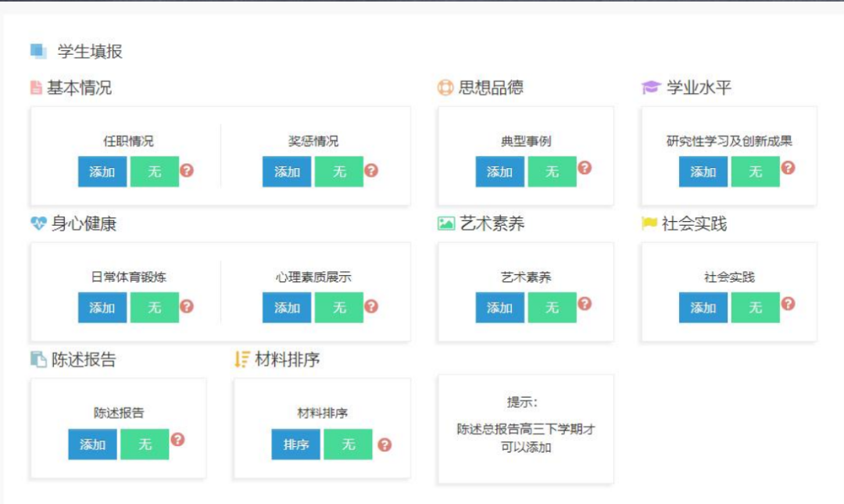This screenshot has width=844, height=504.
Task: Click the blue 排序 button
Action: click(x=296, y=445)
